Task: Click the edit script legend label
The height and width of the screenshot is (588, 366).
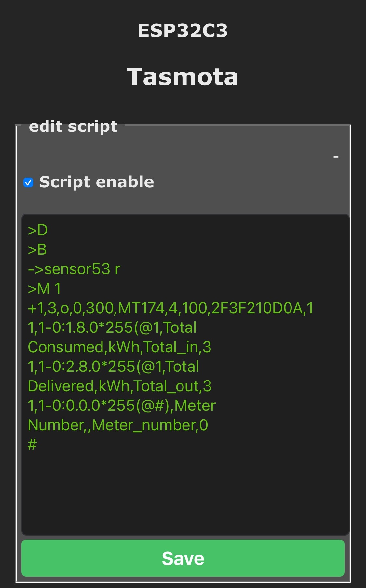Action: tap(73, 126)
